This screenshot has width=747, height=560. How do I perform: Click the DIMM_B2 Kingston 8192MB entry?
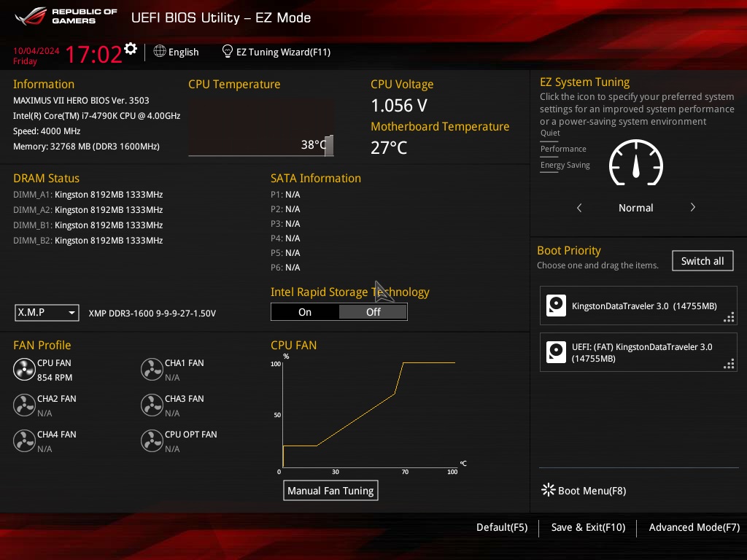pos(88,241)
